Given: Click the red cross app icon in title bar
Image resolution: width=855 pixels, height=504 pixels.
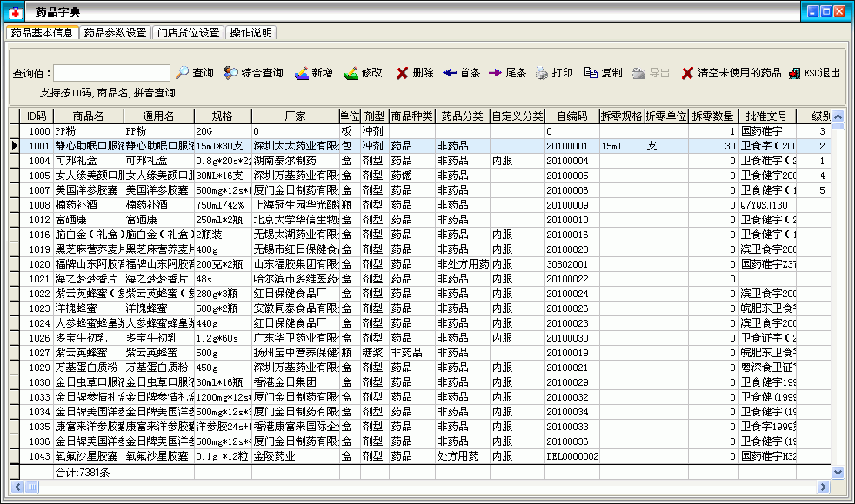Looking at the screenshot, I should [16, 12].
